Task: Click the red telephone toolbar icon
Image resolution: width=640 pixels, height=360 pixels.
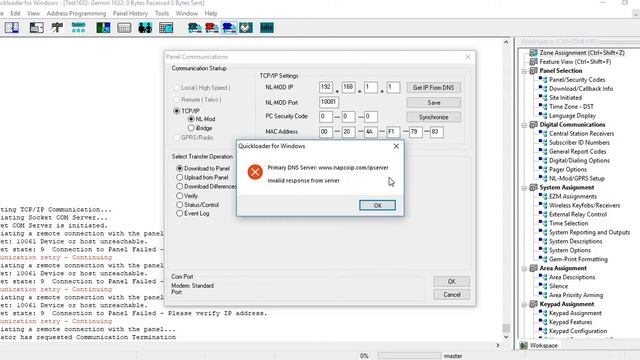Action: pyautogui.click(x=212, y=28)
